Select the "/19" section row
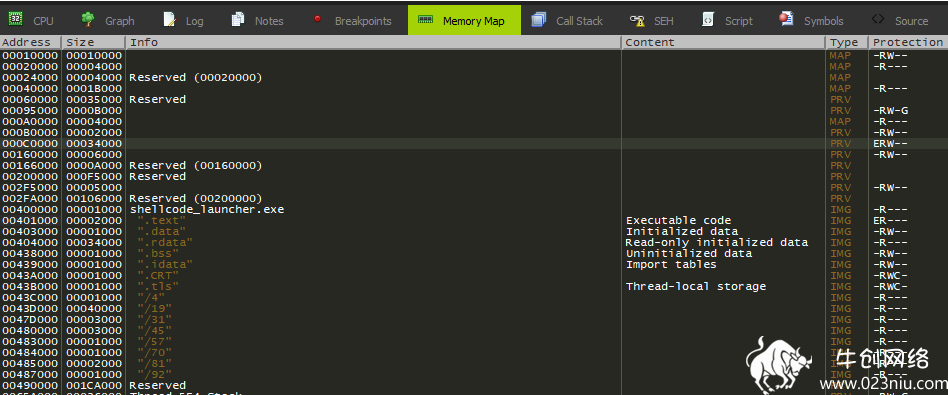 pos(474,308)
